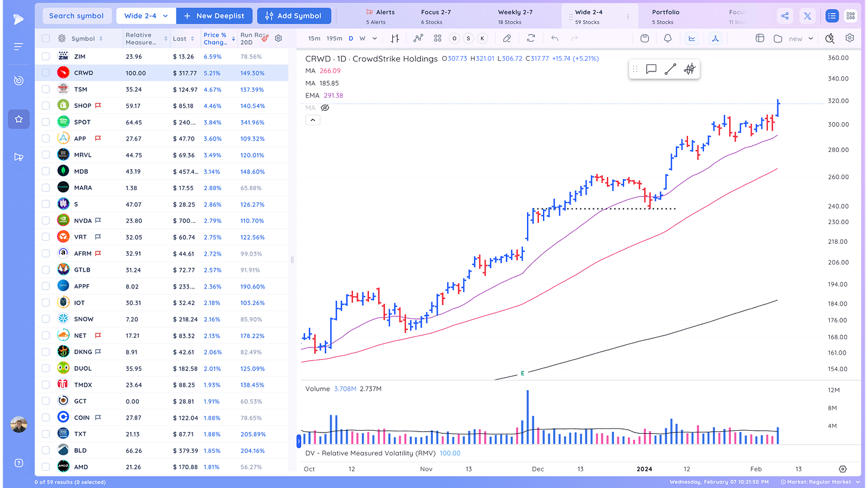Image resolution: width=868 pixels, height=488 pixels.
Task: Open the radar screener icon in sidebar
Action: click(x=18, y=80)
